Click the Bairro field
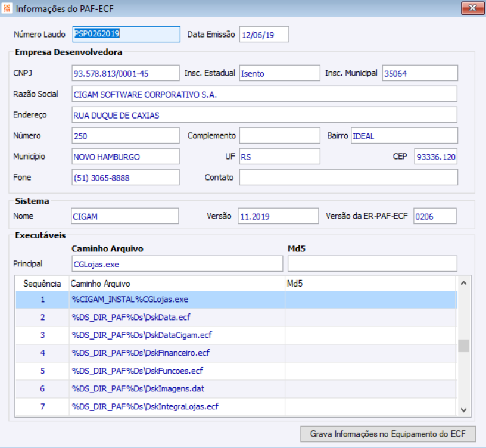486x448 pixels. coord(404,135)
